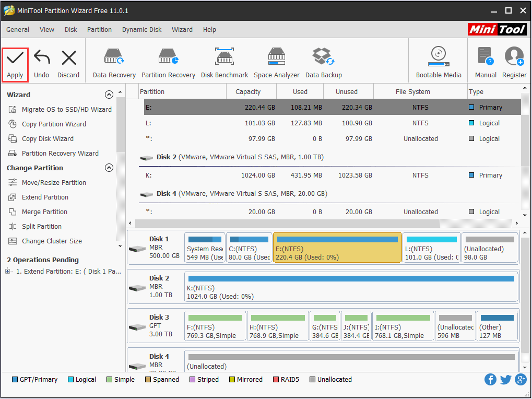Choose Merge Partition in sidebar
532x399 pixels.
click(x=38, y=212)
